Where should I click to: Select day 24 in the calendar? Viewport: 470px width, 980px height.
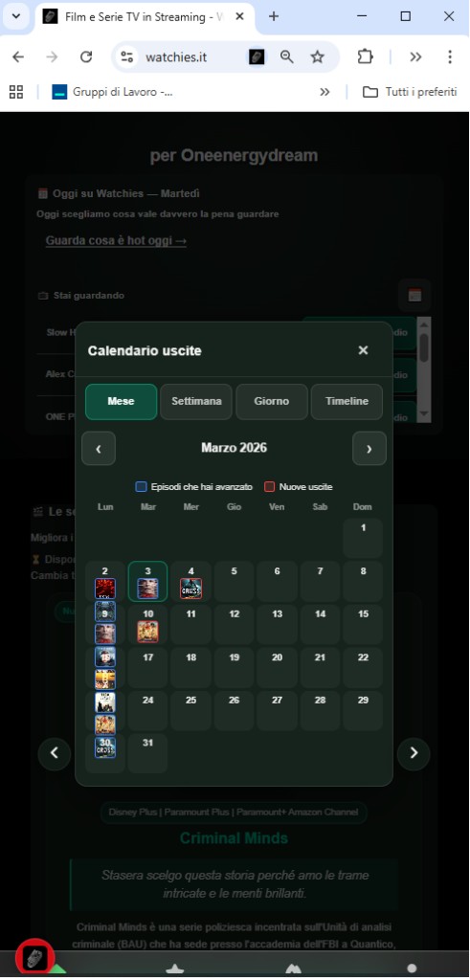pos(147,711)
